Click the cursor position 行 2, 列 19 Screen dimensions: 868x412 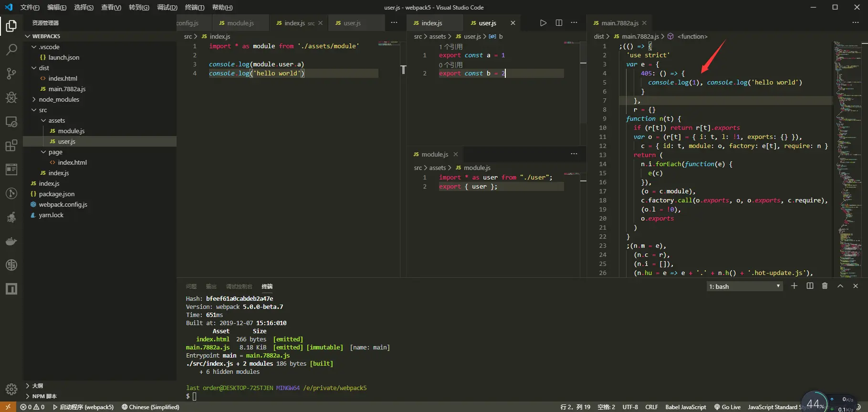(575, 407)
